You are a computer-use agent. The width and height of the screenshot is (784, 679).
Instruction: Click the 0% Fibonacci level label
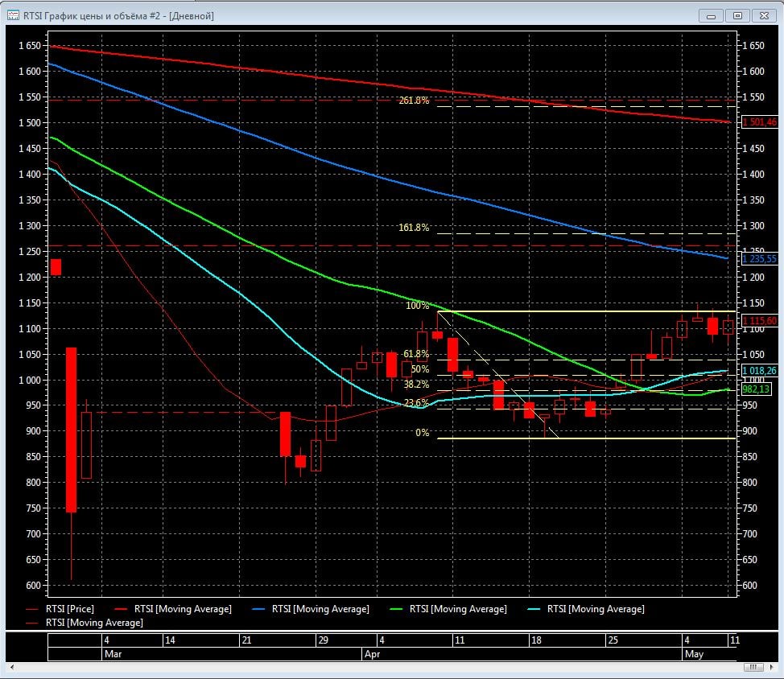[423, 433]
